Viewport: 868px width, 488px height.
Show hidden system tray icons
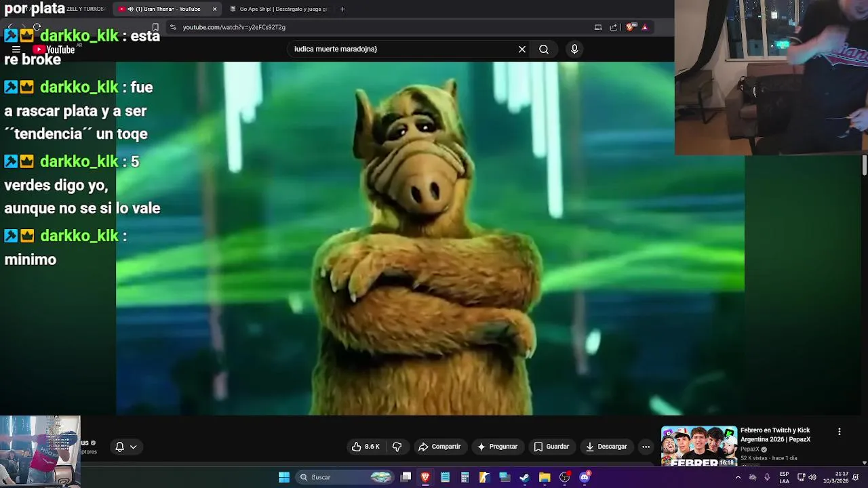point(738,477)
